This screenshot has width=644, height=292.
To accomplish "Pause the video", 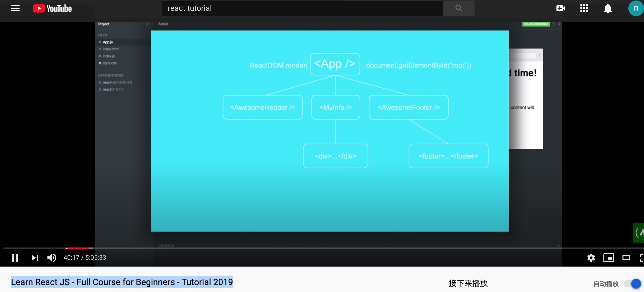I will pyautogui.click(x=15, y=258).
